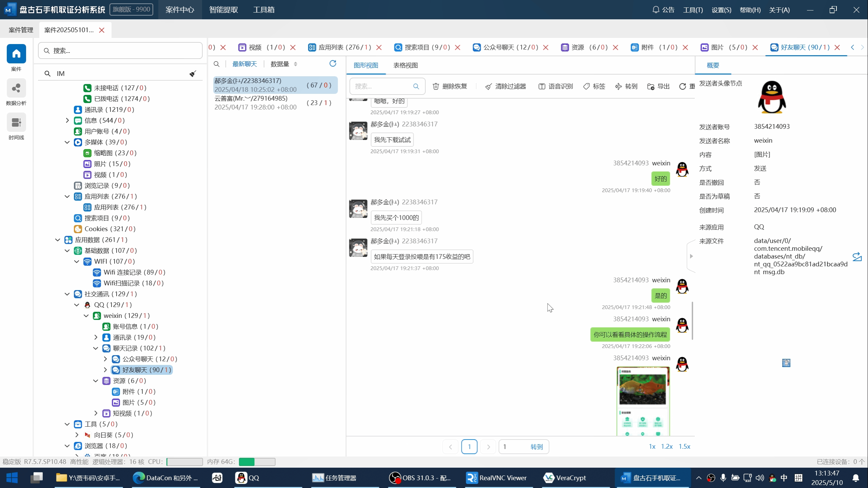Open the 时间线 sidebar icon
Viewport: 868px width, 488px height.
click(16, 123)
